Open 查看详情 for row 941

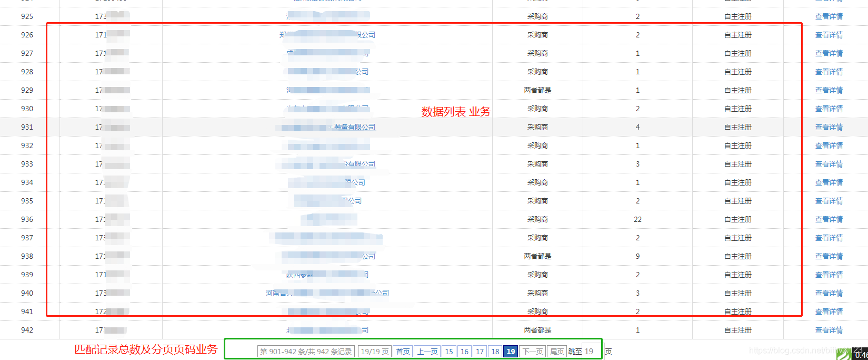(829, 312)
